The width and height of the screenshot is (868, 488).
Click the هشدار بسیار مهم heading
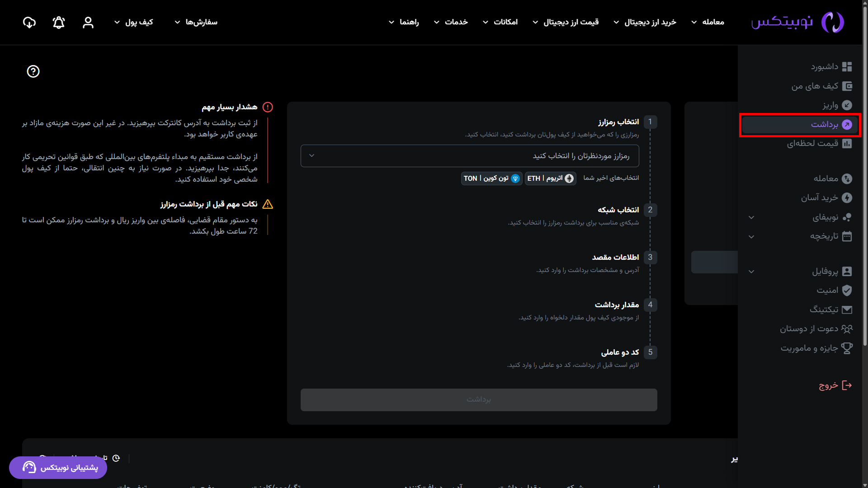pos(229,107)
